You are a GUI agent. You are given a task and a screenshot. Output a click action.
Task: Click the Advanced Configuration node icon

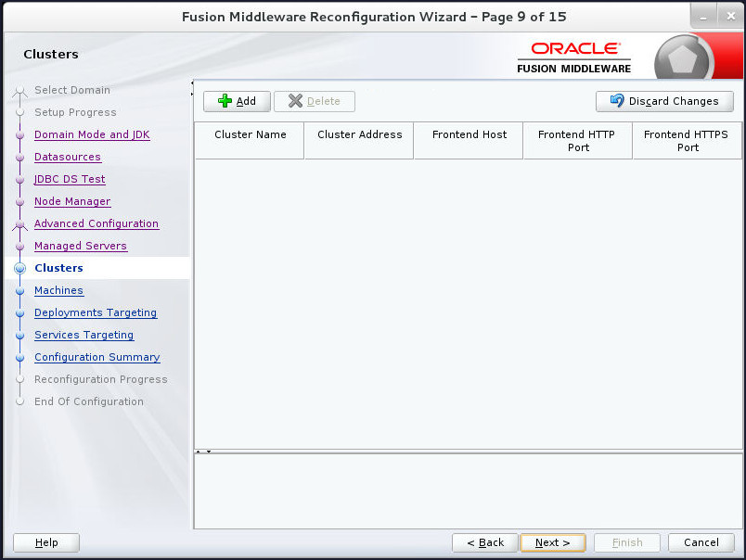[x=20, y=224]
